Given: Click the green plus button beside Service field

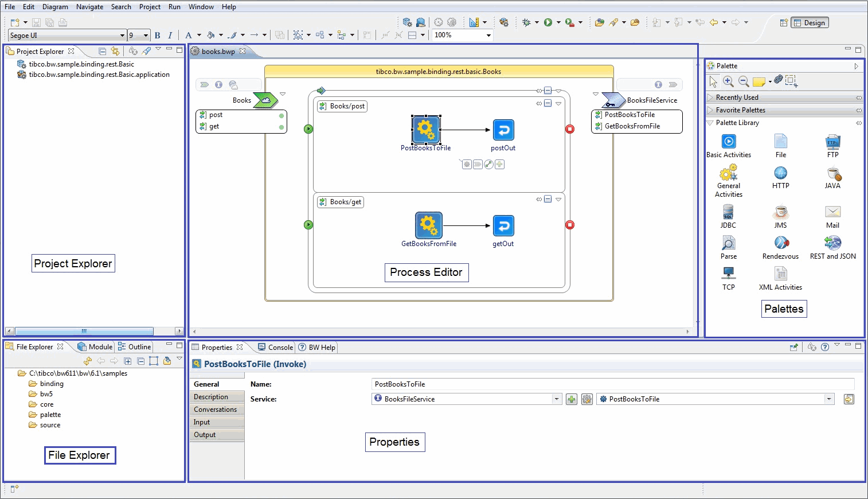Looking at the screenshot, I should pyautogui.click(x=571, y=399).
